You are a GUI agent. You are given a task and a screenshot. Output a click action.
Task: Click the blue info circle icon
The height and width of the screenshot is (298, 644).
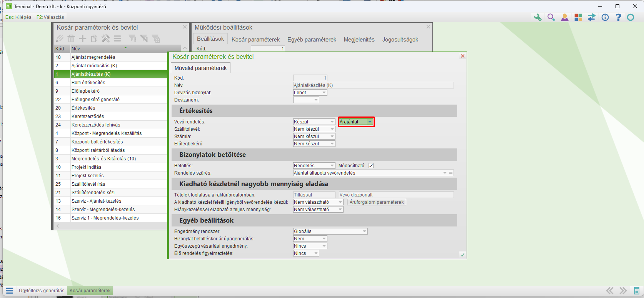605,17
